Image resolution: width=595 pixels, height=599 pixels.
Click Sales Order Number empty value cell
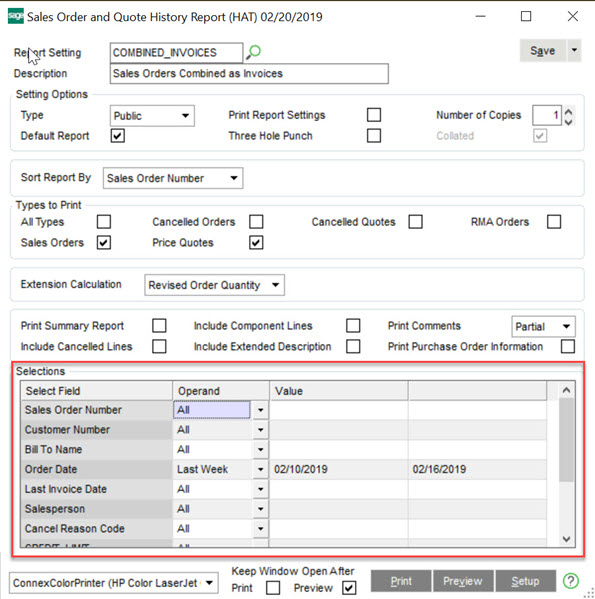(339, 410)
